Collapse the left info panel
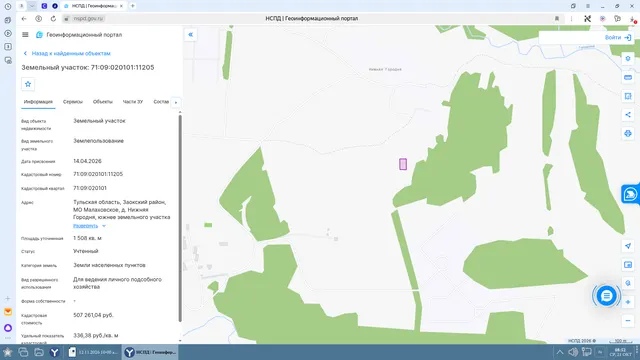Viewport: 640px width, 360px height. 191,35
